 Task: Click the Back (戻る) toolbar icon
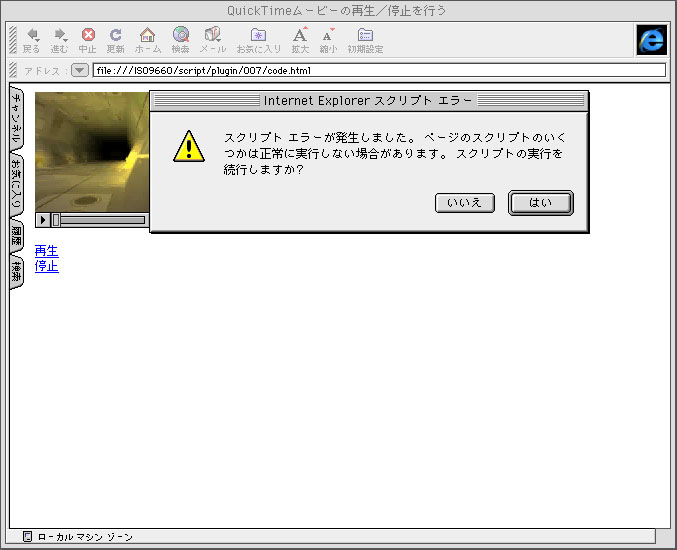[x=32, y=41]
